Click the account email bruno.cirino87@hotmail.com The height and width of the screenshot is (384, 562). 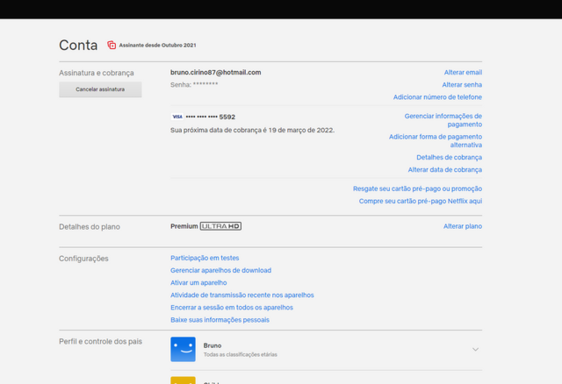216,72
